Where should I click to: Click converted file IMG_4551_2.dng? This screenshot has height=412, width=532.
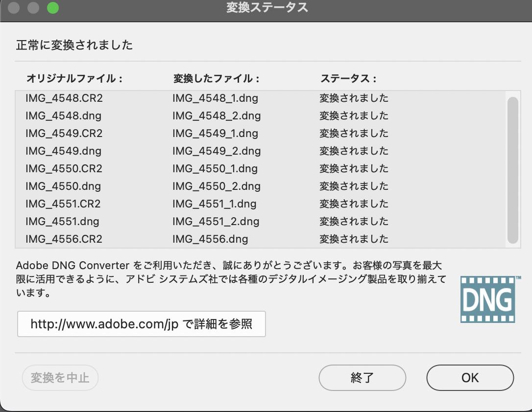click(x=216, y=222)
